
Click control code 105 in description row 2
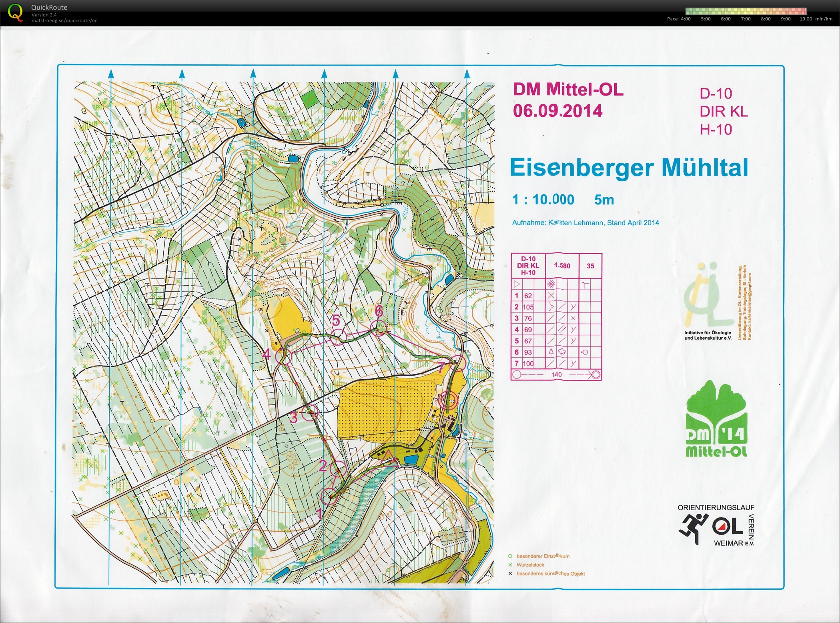point(528,307)
